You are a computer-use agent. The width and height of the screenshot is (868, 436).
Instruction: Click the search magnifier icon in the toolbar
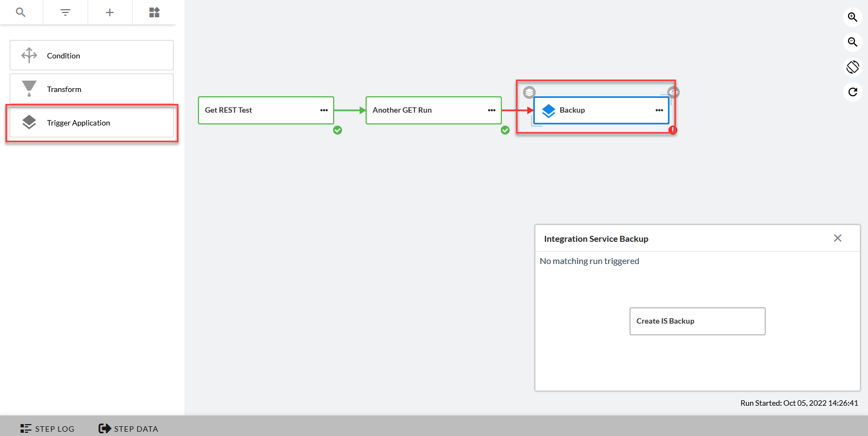(21, 12)
